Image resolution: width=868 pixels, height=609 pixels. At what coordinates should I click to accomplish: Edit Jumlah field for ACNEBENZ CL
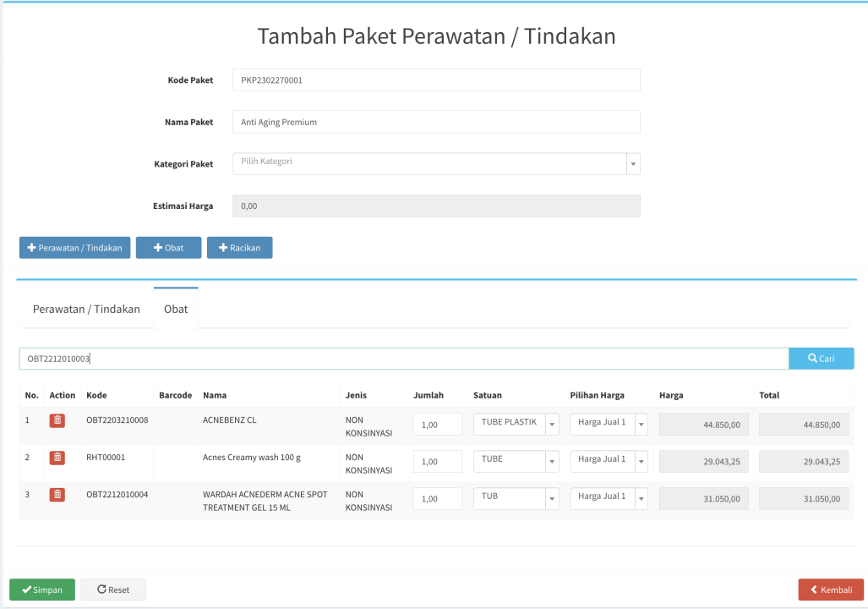438,425
